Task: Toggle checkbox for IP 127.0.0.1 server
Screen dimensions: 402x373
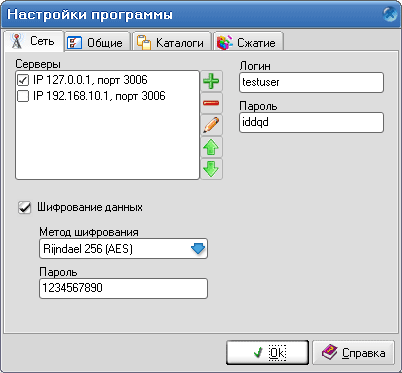Action: [23, 80]
